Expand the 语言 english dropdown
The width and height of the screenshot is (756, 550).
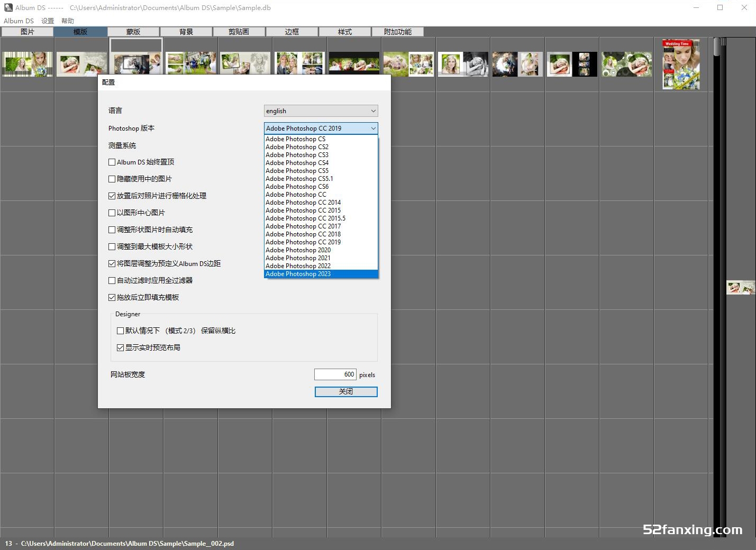click(321, 111)
